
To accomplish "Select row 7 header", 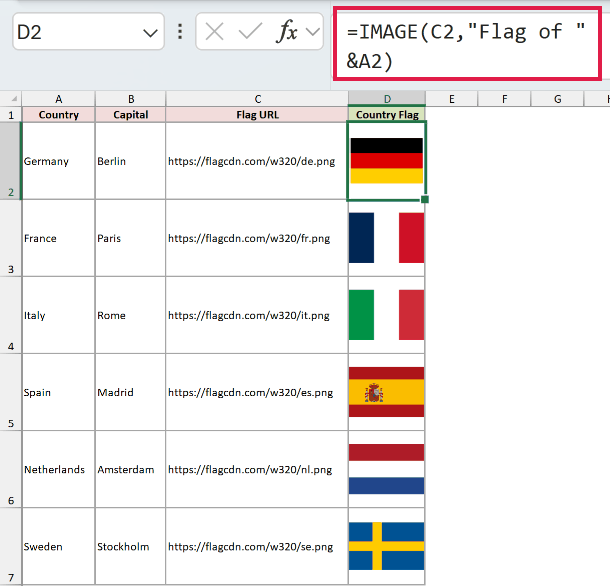I will pos(11,546).
